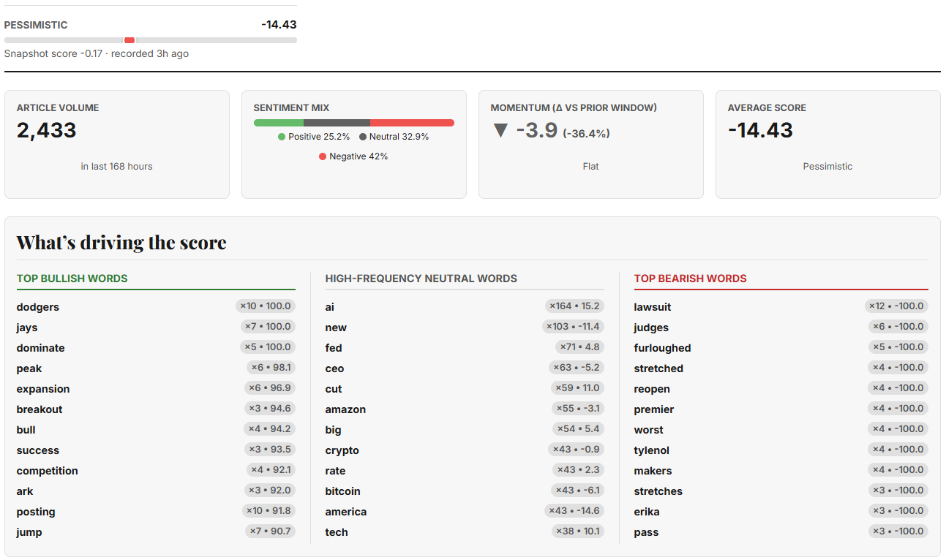
Task: Select the neutral word "bitcoin"
Action: (x=342, y=491)
